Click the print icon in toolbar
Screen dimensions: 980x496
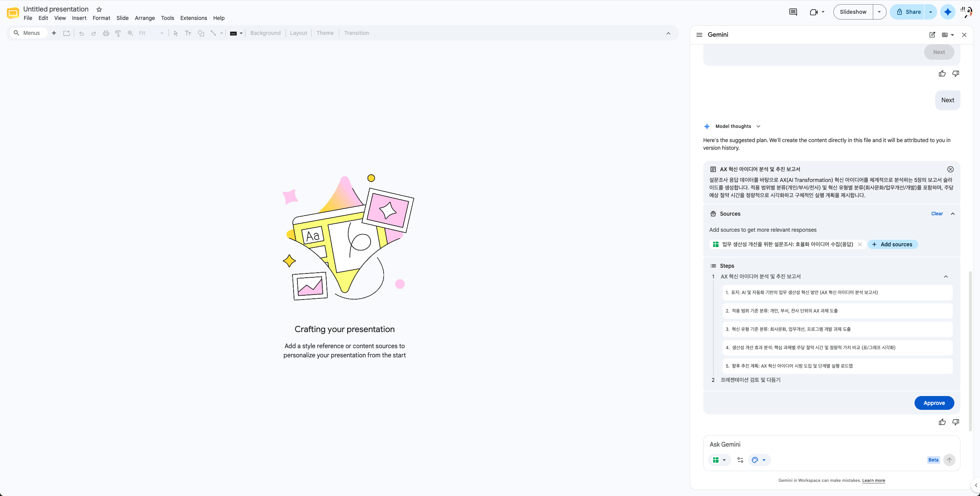106,33
